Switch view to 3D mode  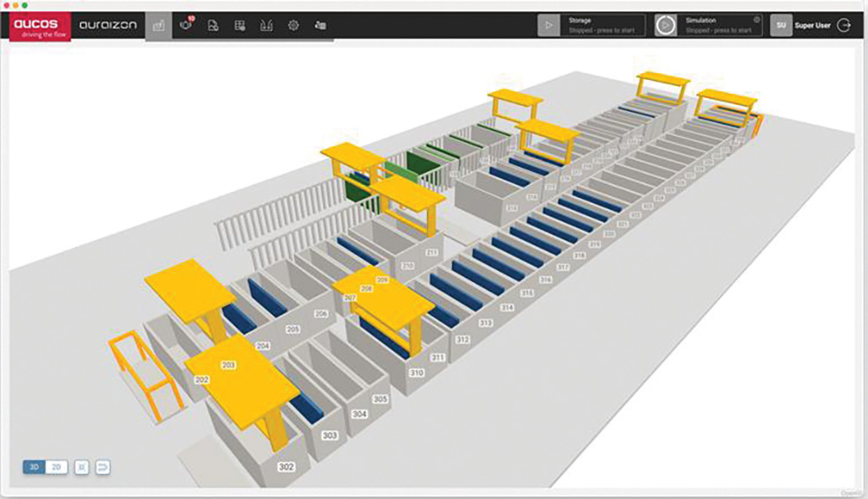click(34, 467)
